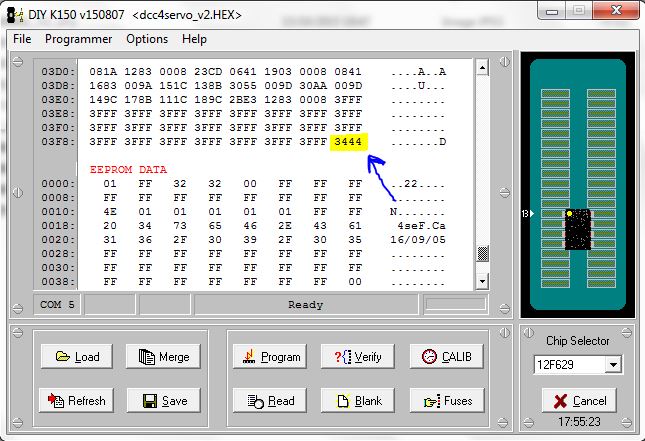Expand the Chip Selector 12F629 dropdown

[612, 365]
